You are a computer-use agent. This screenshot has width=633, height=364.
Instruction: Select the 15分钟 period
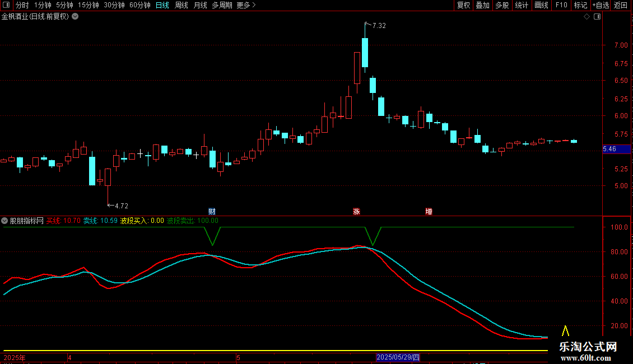tap(89, 5)
